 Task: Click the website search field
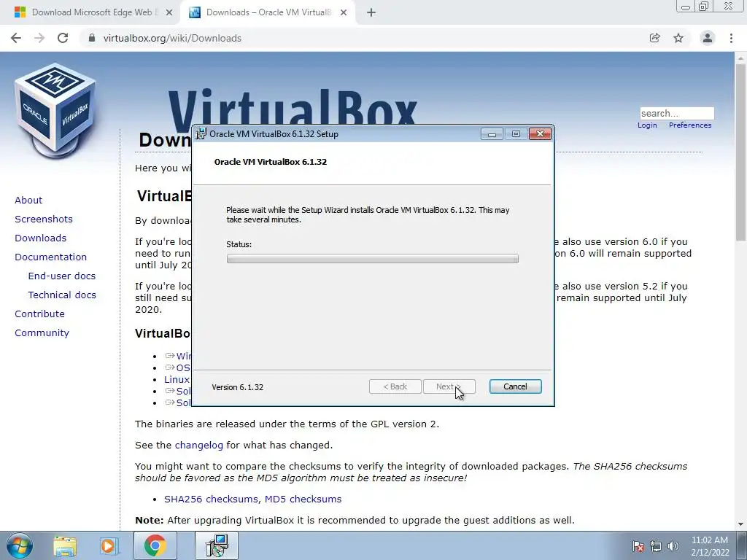[677, 113]
